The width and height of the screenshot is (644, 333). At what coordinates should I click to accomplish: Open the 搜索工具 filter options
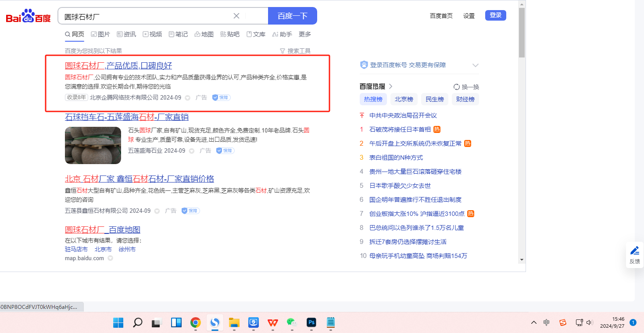tap(295, 51)
